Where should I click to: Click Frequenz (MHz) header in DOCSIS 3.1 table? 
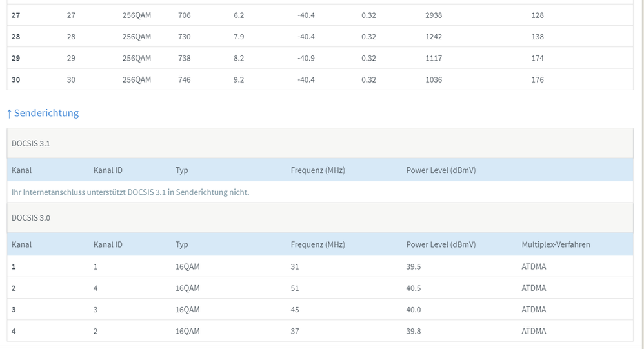click(x=317, y=170)
